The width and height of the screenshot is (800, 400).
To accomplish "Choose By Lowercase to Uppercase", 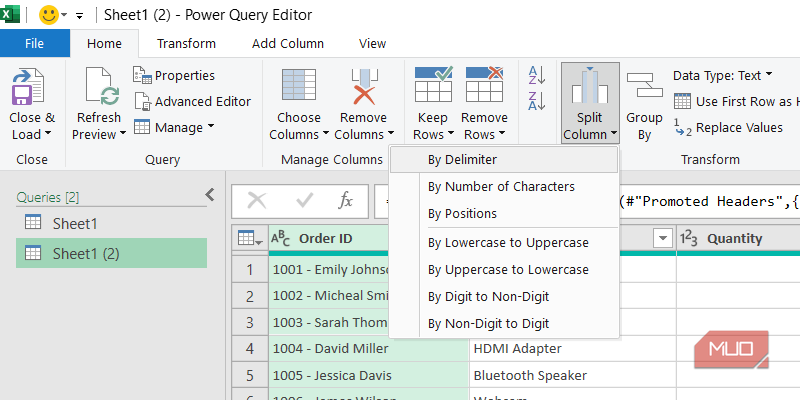I will pyautogui.click(x=504, y=243).
